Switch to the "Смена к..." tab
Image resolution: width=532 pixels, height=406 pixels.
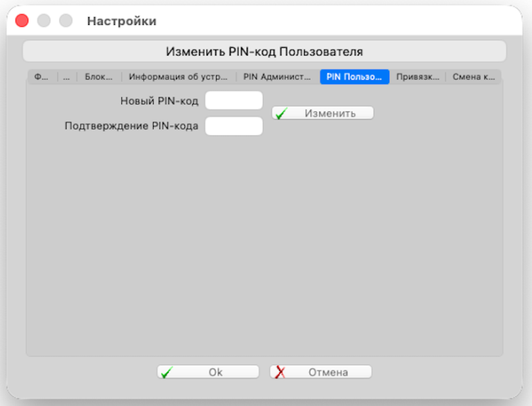point(474,77)
